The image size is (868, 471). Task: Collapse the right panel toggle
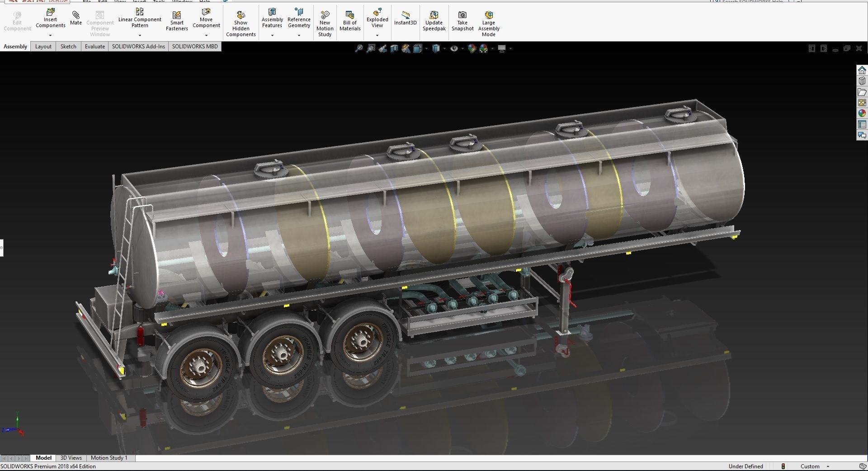[824, 48]
